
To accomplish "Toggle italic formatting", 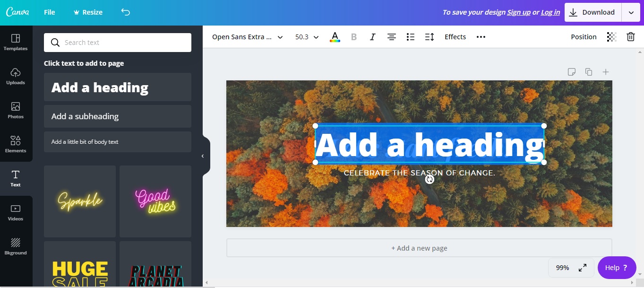I will pos(373,37).
